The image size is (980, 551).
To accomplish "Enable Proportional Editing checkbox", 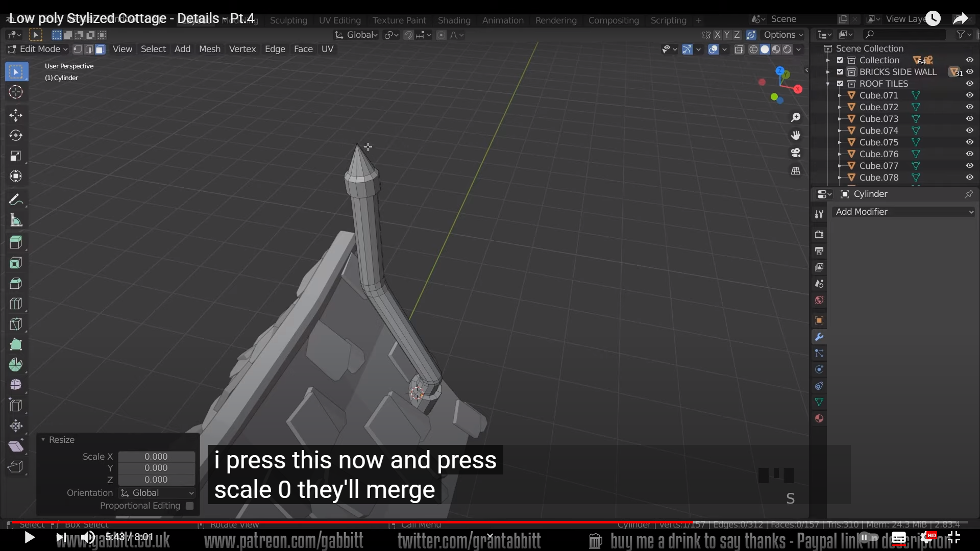I will (190, 506).
